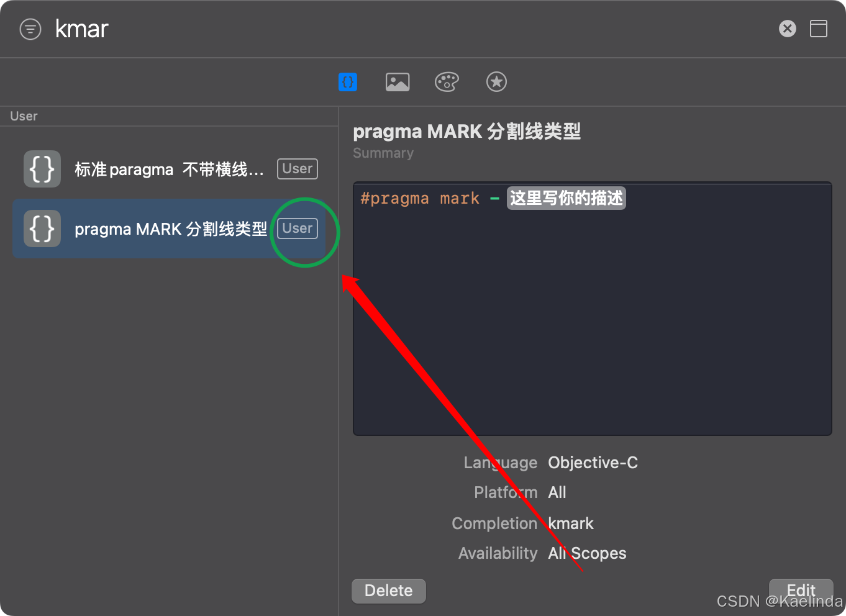The height and width of the screenshot is (616, 846).
Task: Click the braces icon of pragma MARK snippet
Action: [42, 229]
